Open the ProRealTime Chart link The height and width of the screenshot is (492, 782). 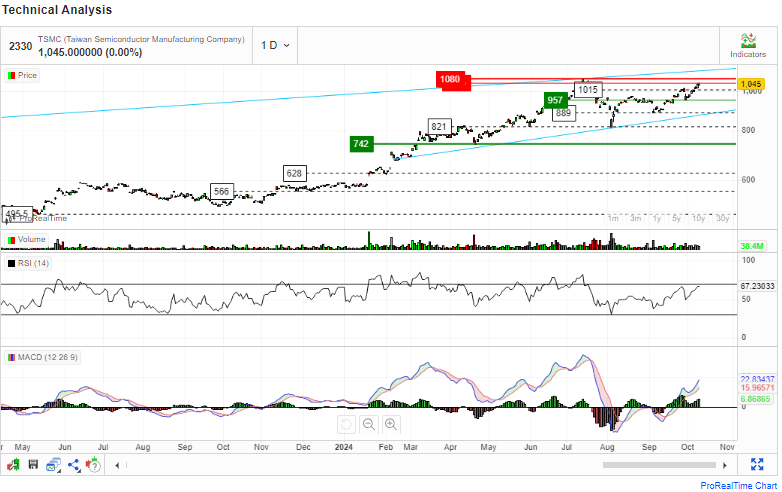click(738, 484)
